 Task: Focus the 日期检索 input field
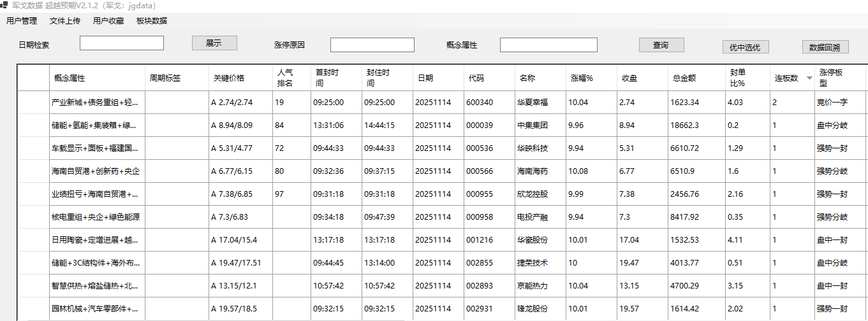tap(122, 43)
